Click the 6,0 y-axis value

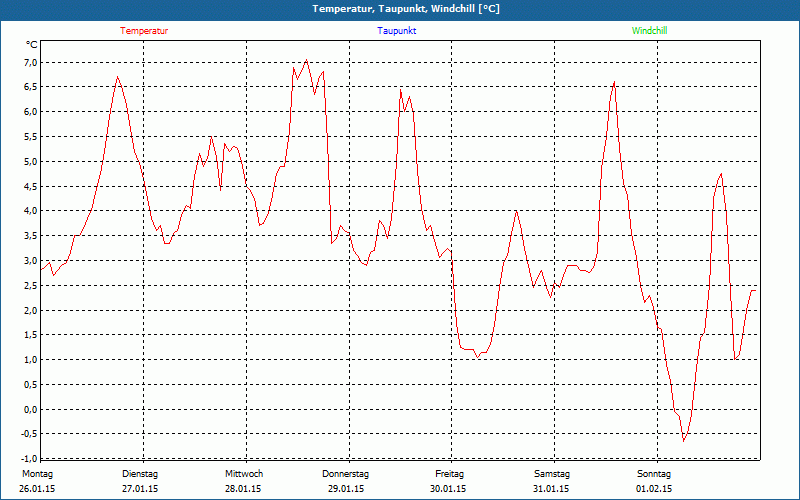click(31, 112)
